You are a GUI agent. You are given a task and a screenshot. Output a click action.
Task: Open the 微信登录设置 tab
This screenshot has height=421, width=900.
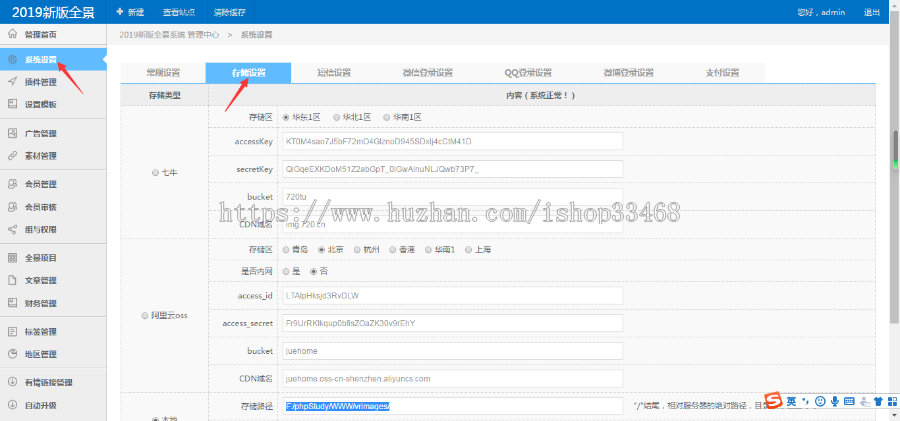coord(428,73)
